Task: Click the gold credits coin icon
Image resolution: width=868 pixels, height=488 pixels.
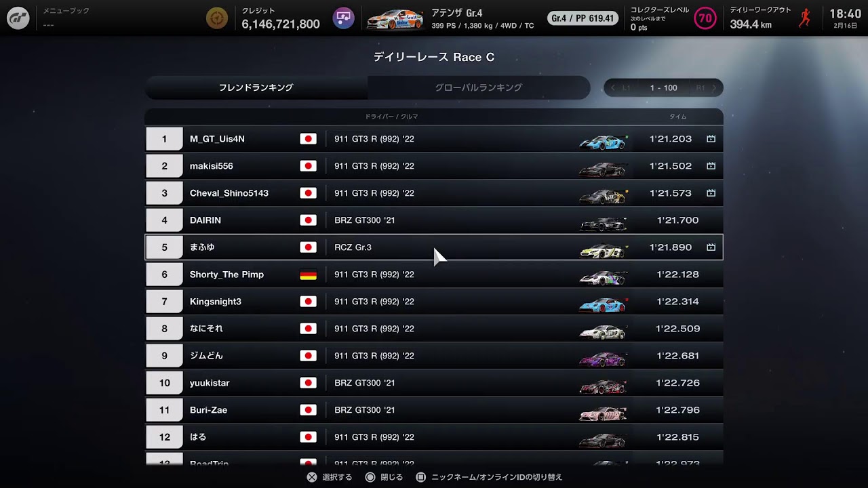Action: point(217,18)
